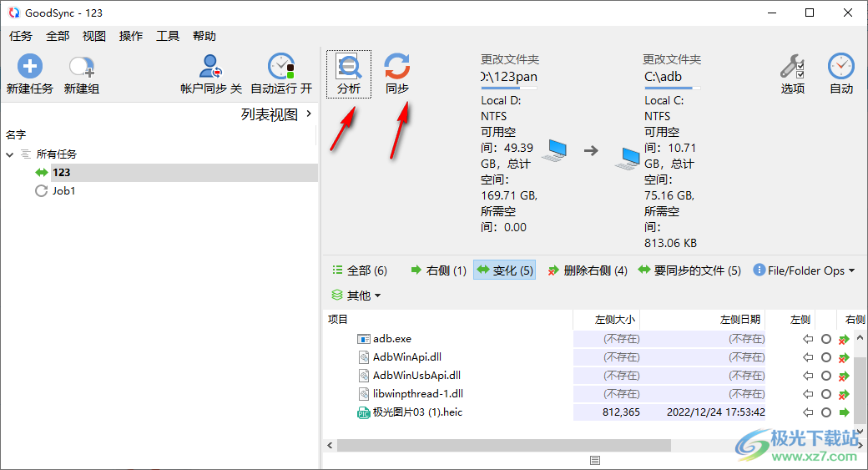The width and height of the screenshot is (868, 470).
Task: Set AdbWinApi.dll to do-nothing circle
Action: tap(826, 357)
